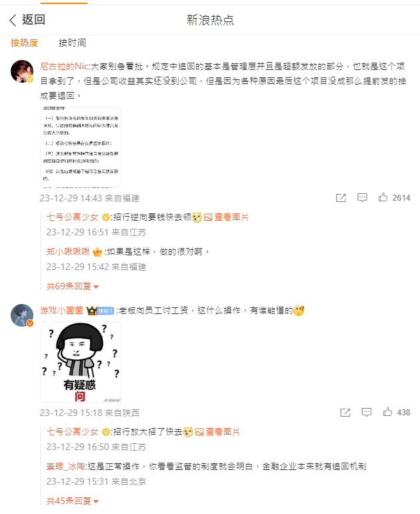Share the 尼古拉的Nic comment
The width and height of the screenshot is (420, 514).
point(341,198)
